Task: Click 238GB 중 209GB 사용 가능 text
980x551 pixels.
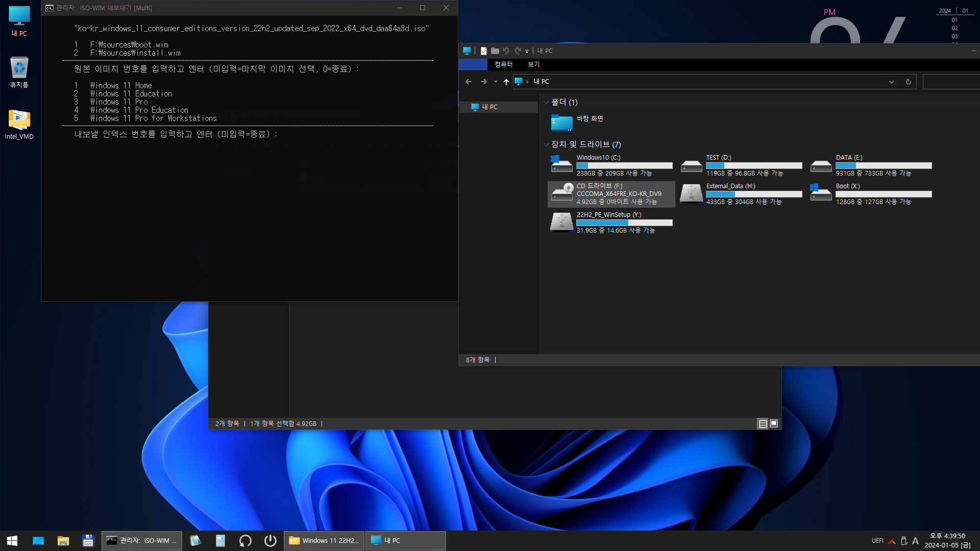Action: [614, 173]
